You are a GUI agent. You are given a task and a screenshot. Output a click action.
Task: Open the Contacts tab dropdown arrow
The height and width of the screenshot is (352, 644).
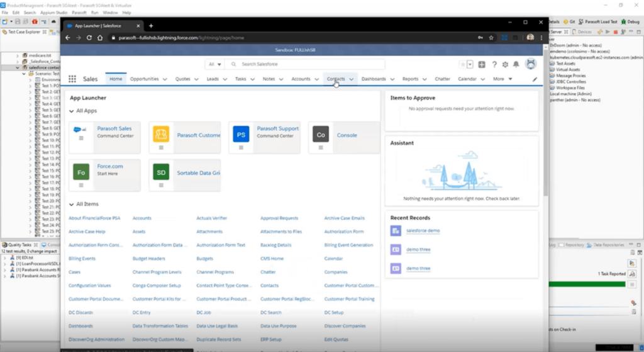point(351,79)
